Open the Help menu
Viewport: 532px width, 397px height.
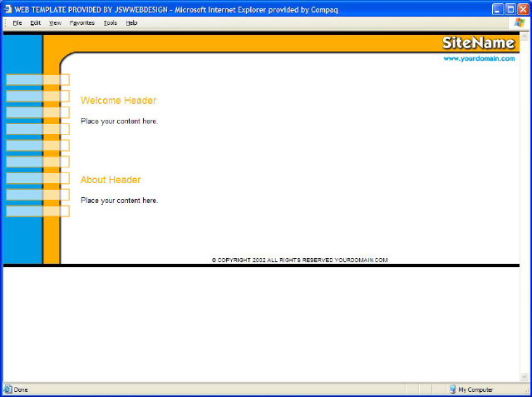click(131, 23)
